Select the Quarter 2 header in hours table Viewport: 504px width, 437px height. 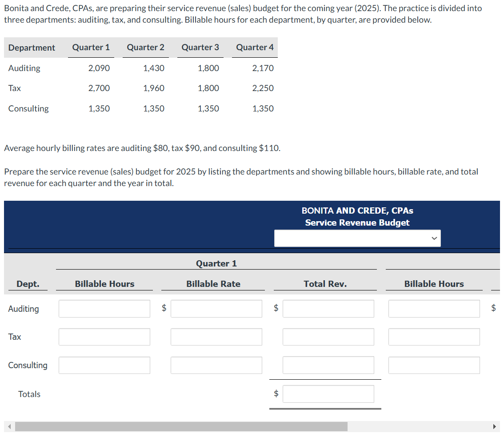146,48
